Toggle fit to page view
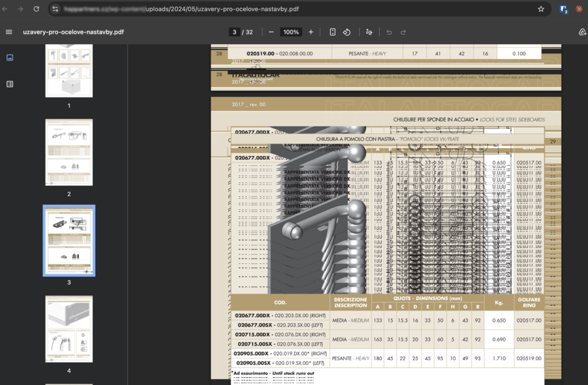Viewport: 588px width, 385px height. coord(332,32)
